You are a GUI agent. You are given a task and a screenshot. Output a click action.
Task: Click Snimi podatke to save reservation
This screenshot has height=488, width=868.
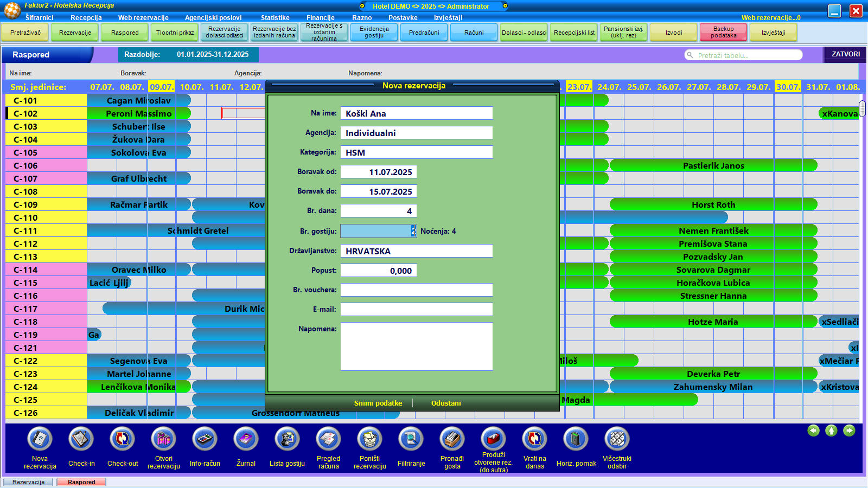(x=378, y=403)
